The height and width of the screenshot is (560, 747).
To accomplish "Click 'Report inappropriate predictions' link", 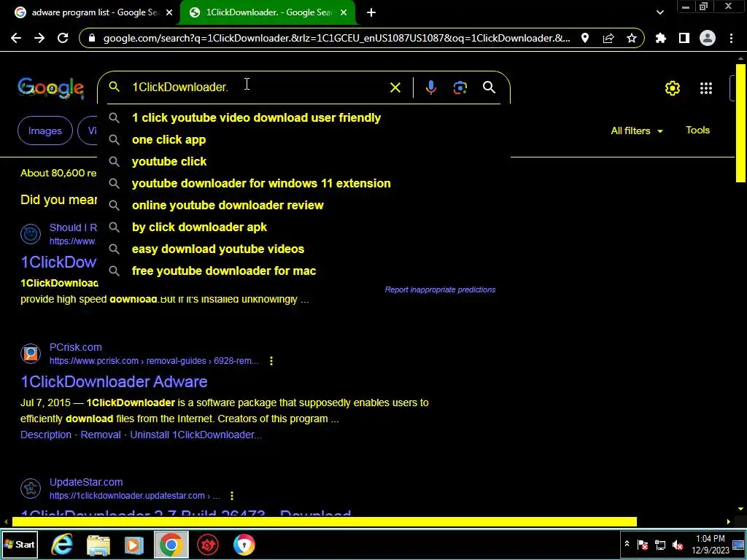I will pos(440,289).
